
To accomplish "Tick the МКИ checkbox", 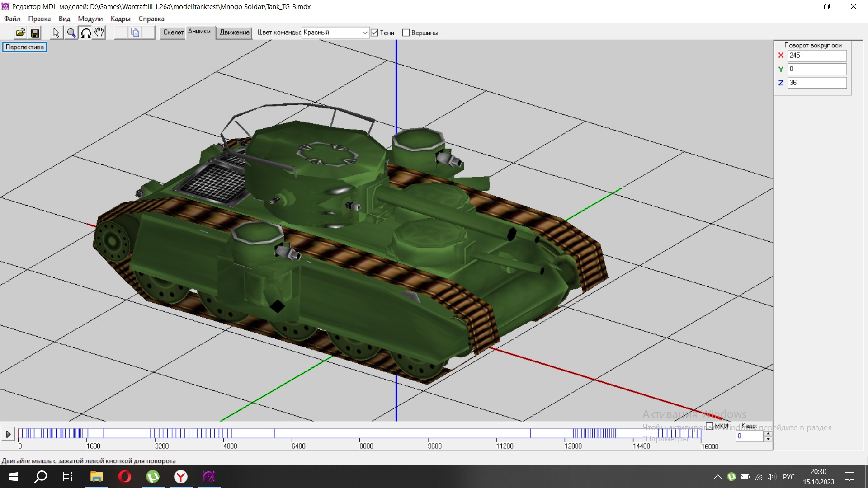I will click(x=709, y=426).
